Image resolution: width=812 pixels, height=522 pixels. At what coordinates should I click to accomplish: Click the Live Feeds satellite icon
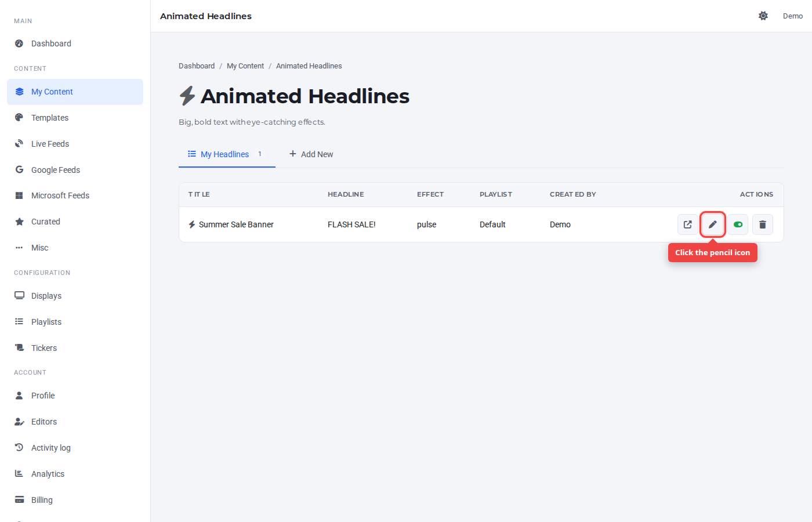[x=19, y=144]
